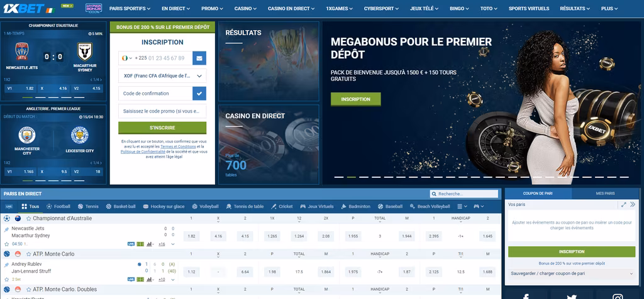Click the football sport icon for Championnat d'Australie
This screenshot has height=299, width=644.
click(x=7, y=219)
